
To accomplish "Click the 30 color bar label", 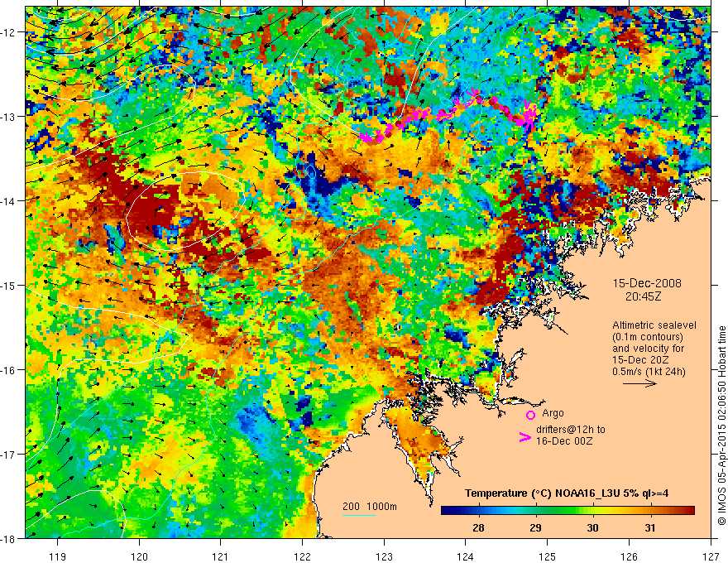I will [x=592, y=527].
